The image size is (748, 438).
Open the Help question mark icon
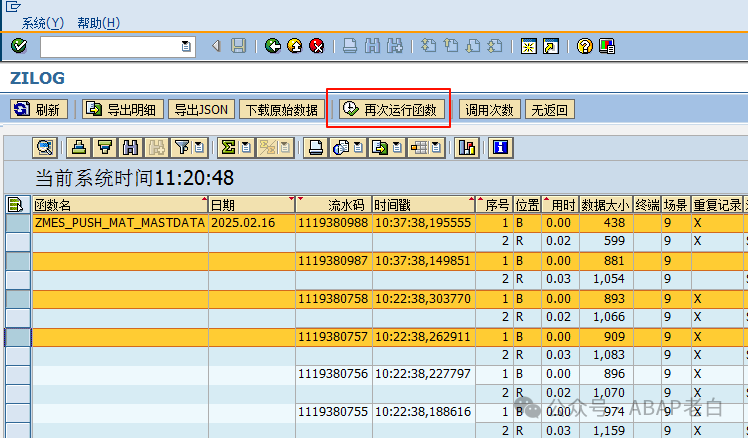tap(584, 46)
